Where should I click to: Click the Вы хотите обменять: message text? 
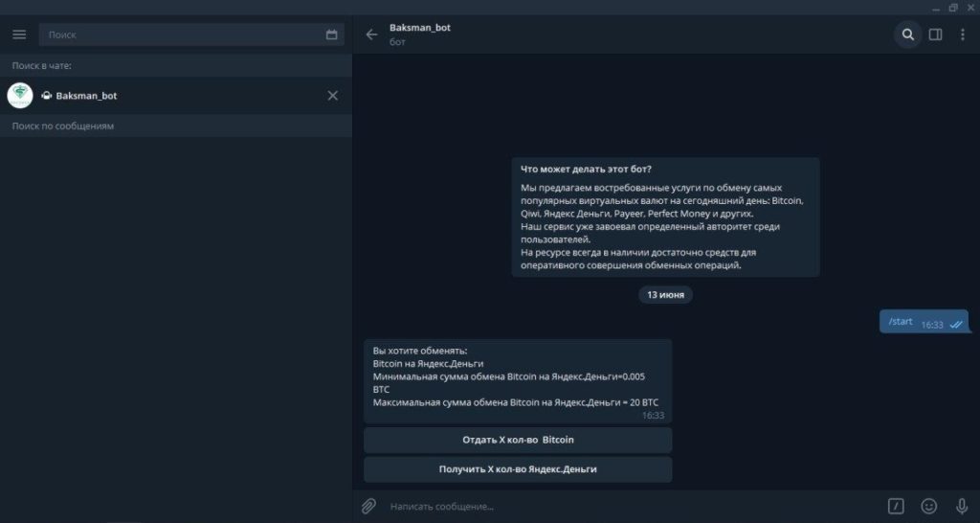[420, 351]
